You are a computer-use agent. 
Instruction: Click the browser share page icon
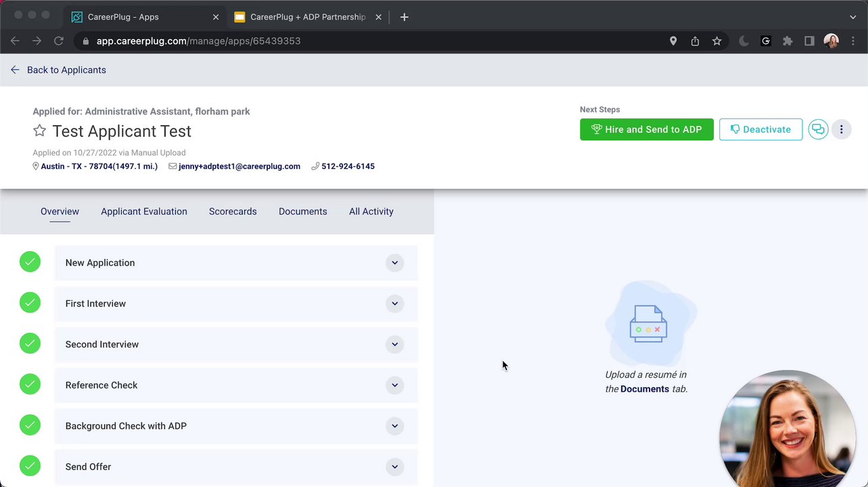[x=695, y=41]
